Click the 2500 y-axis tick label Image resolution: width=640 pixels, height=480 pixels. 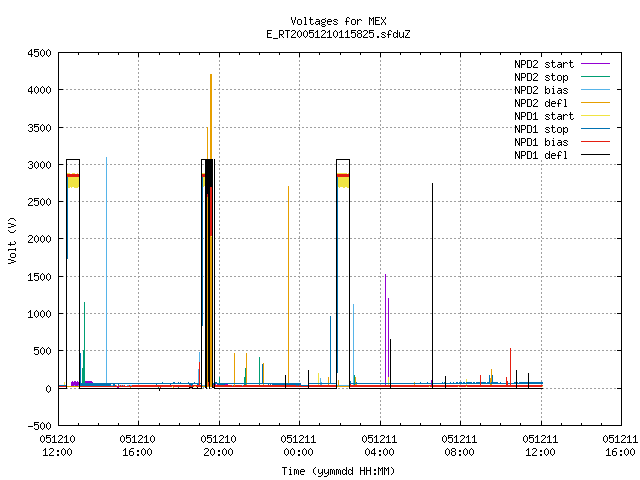[x=40, y=202]
